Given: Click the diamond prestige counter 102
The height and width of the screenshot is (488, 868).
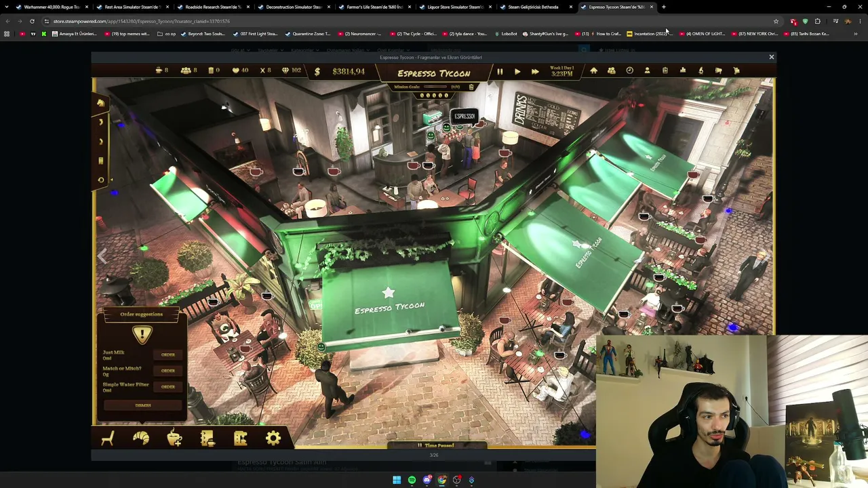Looking at the screenshot, I should tap(291, 70).
